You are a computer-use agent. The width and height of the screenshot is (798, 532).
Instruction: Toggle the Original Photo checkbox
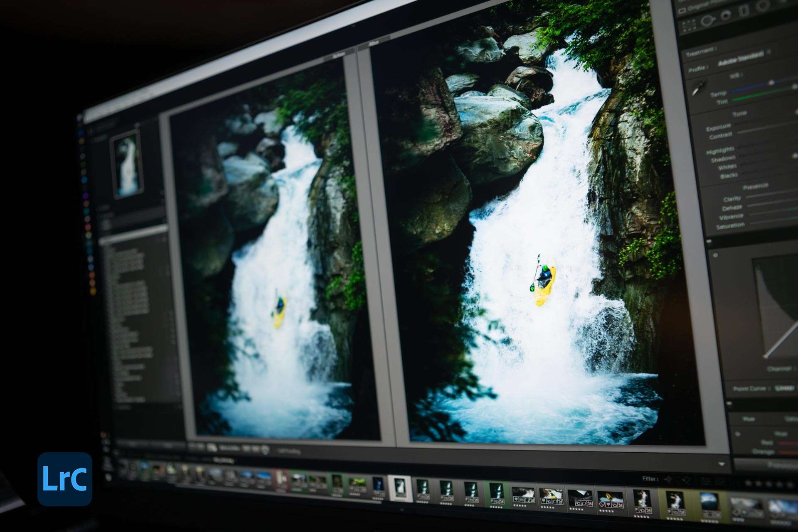tap(682, 11)
